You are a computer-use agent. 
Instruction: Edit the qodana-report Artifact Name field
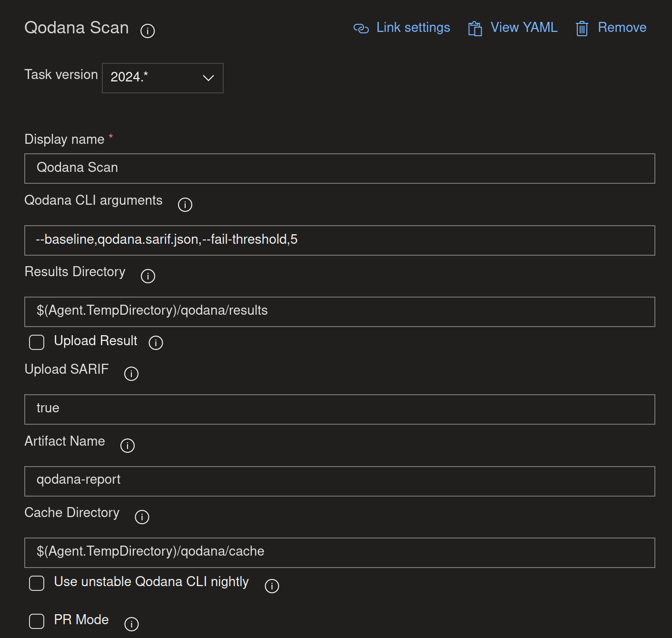pos(339,481)
